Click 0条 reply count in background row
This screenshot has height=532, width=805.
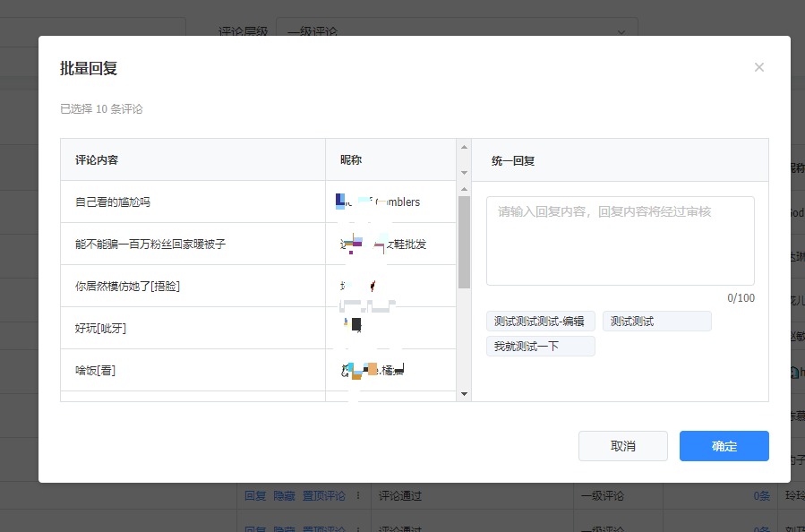pos(762,496)
